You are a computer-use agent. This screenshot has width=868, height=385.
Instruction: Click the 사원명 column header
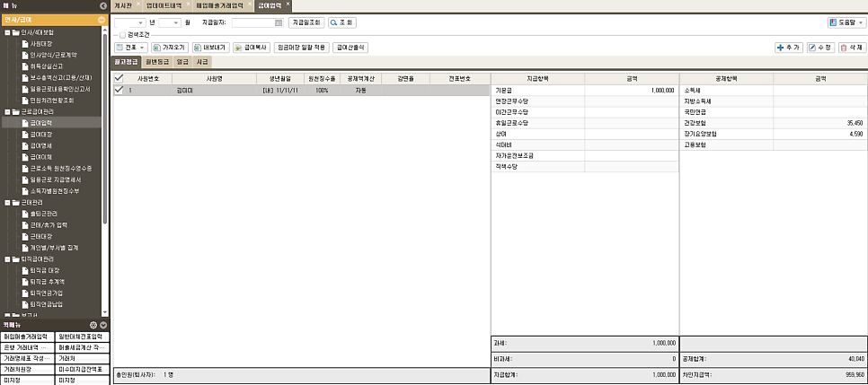click(214, 79)
